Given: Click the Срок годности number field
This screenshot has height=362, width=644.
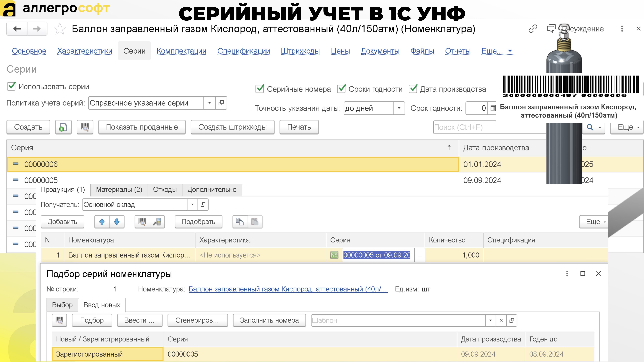Looking at the screenshot, I should point(476,108).
